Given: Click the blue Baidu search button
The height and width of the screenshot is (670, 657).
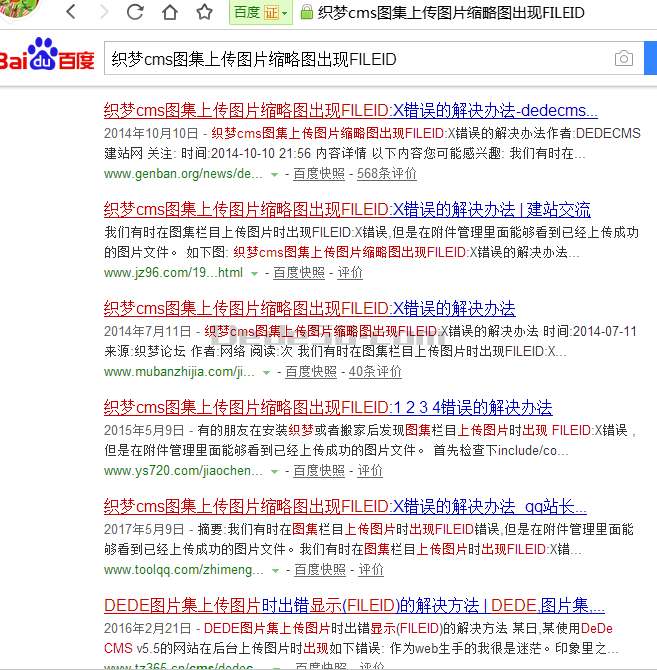Looking at the screenshot, I should (651, 58).
